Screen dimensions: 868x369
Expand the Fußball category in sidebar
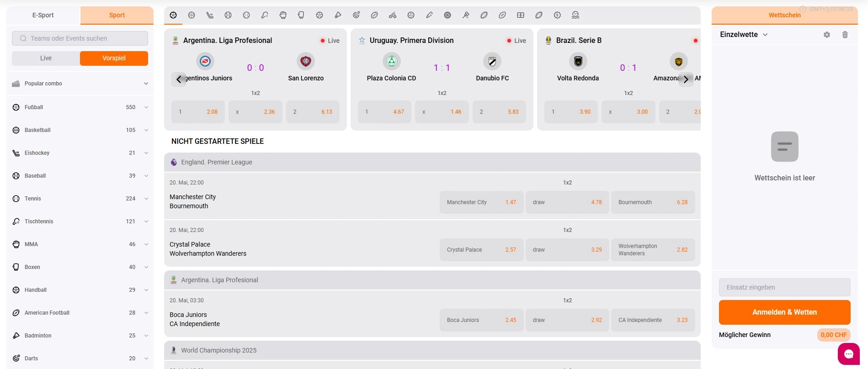click(80, 107)
